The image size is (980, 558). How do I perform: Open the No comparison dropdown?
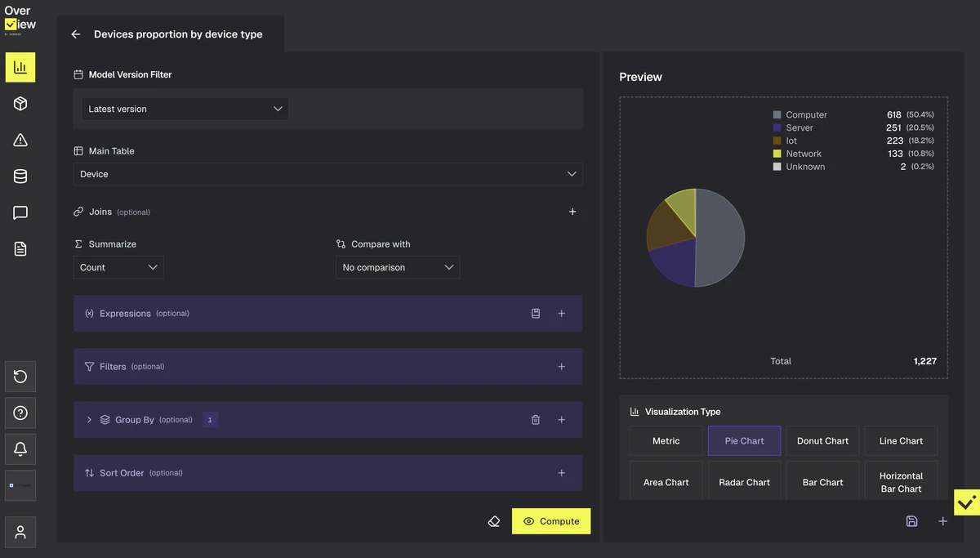[x=398, y=267]
